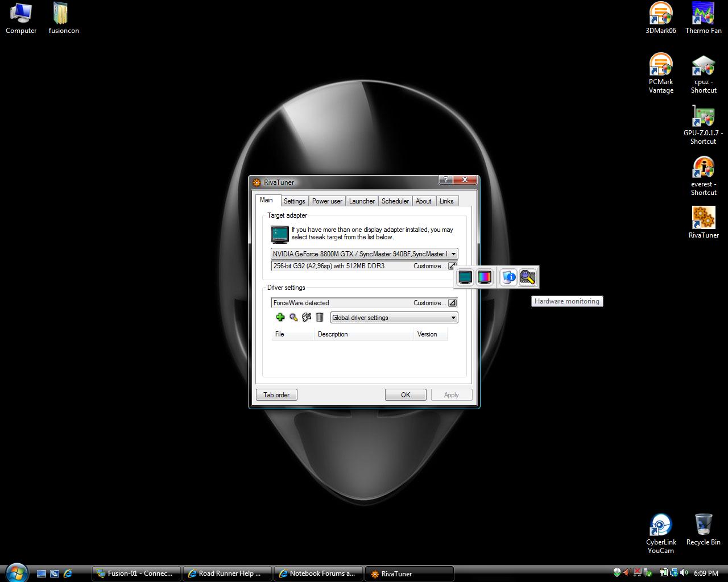Launch the RivaTuner desktop shortcut
The height and width of the screenshot is (582, 728).
click(704, 222)
